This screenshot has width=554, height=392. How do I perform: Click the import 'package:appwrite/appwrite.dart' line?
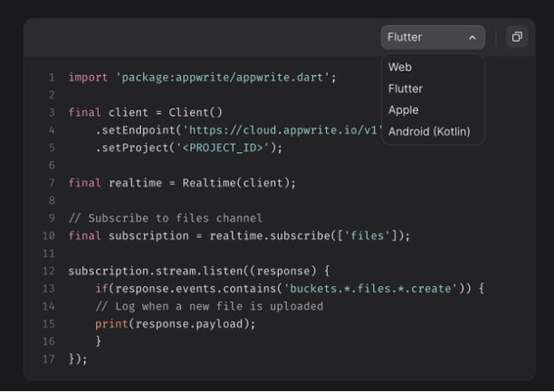click(x=202, y=77)
